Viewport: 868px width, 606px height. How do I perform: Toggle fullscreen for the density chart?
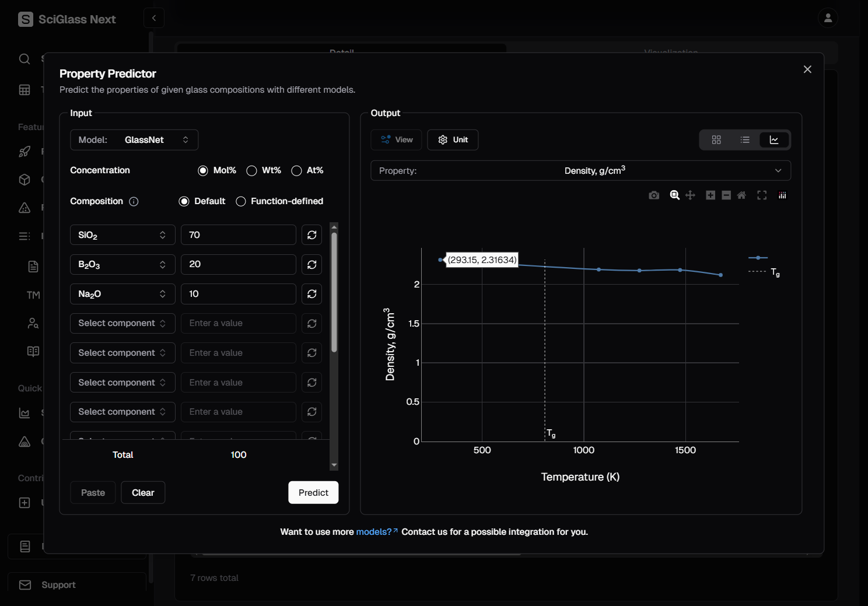point(762,195)
